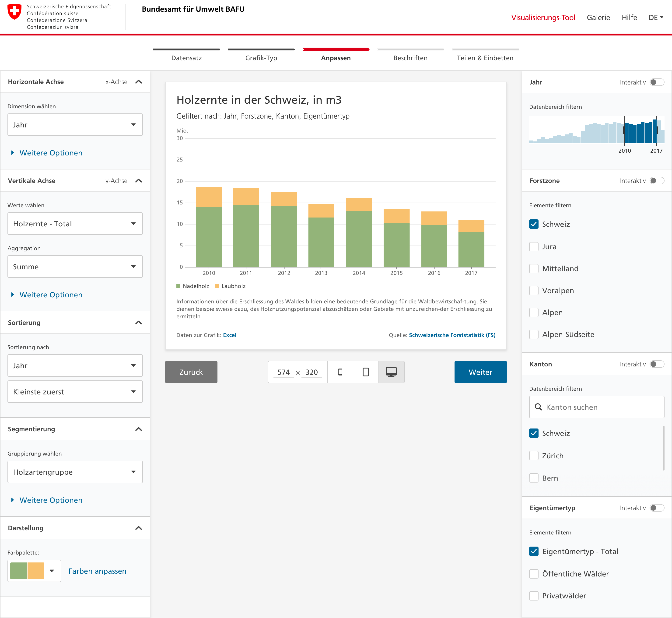Viewport: 672px width, 618px height.
Task: Open the Excel data link
Action: point(229,335)
